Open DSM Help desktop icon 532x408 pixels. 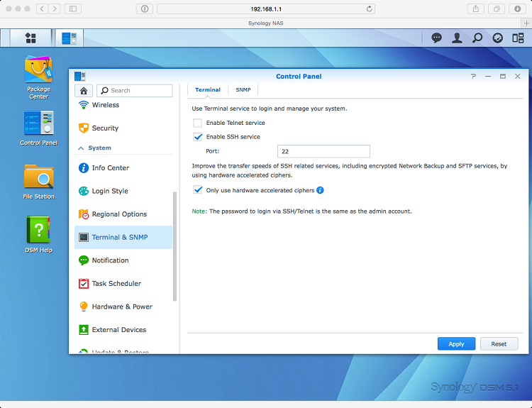(38, 233)
